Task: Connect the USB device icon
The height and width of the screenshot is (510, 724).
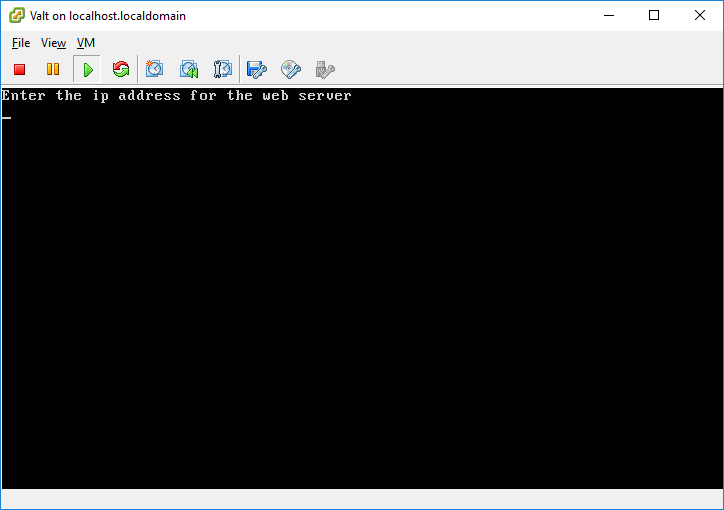Action: pyautogui.click(x=325, y=69)
